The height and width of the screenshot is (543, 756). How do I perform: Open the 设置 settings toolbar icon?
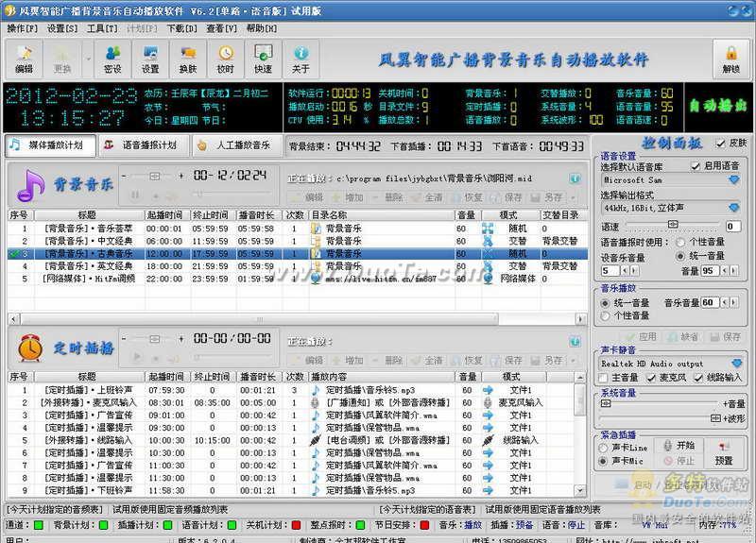150,59
